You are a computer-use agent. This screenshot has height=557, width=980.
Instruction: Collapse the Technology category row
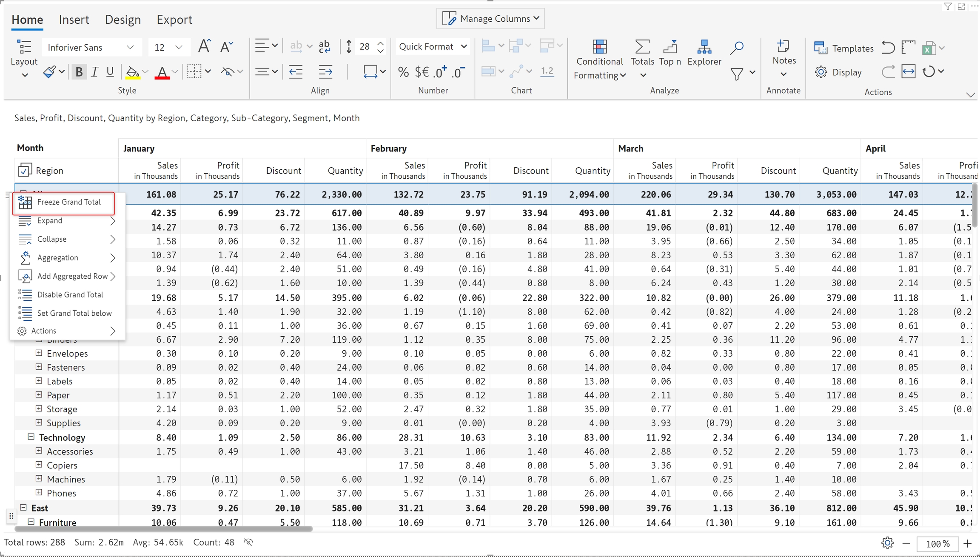click(31, 437)
